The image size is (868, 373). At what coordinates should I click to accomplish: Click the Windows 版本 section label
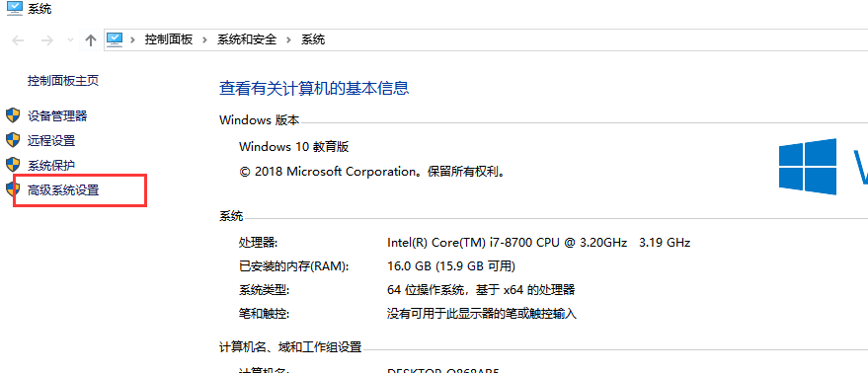(x=259, y=120)
